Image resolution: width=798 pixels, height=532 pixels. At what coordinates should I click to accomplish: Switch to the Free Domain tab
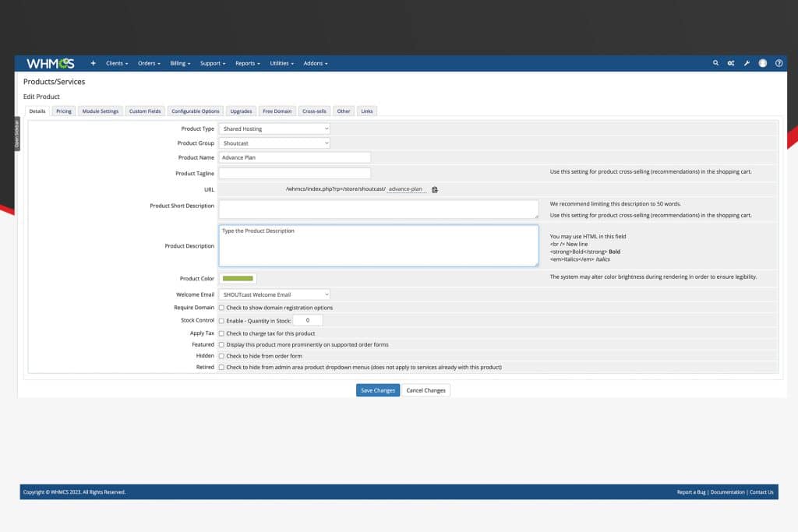pos(277,111)
